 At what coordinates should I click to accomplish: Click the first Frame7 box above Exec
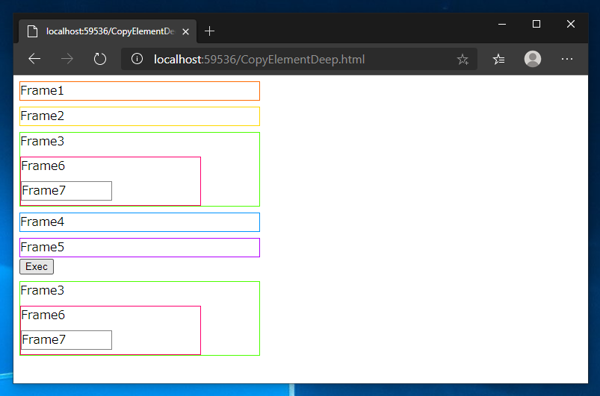click(x=67, y=191)
